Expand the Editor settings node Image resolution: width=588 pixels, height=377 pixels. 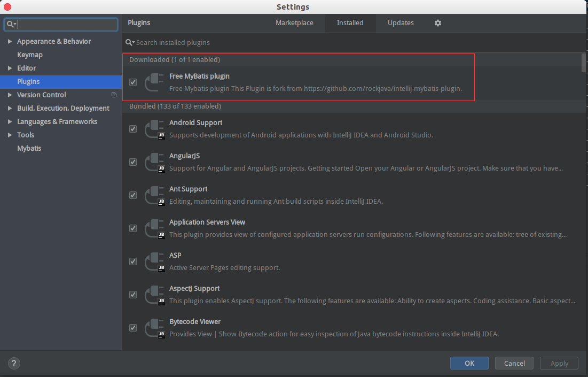(x=9, y=68)
